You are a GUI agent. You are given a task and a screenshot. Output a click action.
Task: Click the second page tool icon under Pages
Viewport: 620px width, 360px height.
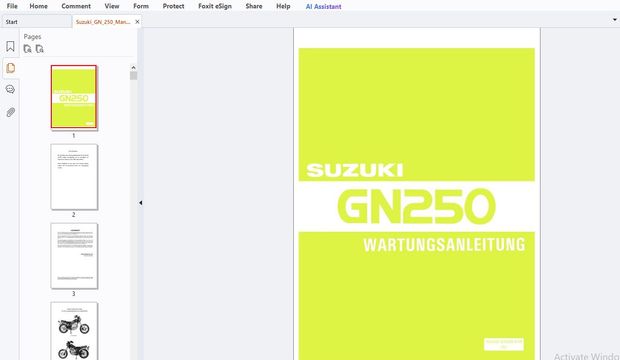[x=40, y=49]
